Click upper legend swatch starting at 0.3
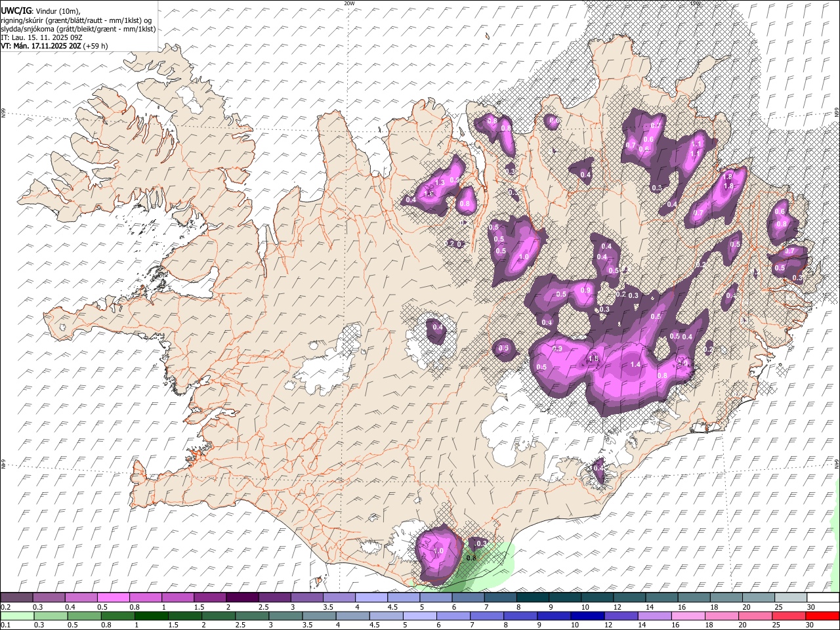Viewport: 840px width, 630px height. pyautogui.click(x=49, y=597)
